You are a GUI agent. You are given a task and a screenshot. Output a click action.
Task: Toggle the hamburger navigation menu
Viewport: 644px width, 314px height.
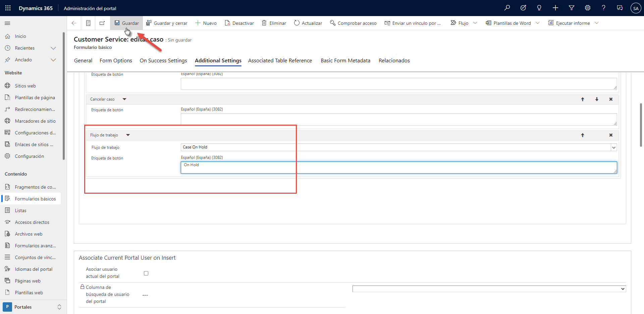[x=7, y=23]
